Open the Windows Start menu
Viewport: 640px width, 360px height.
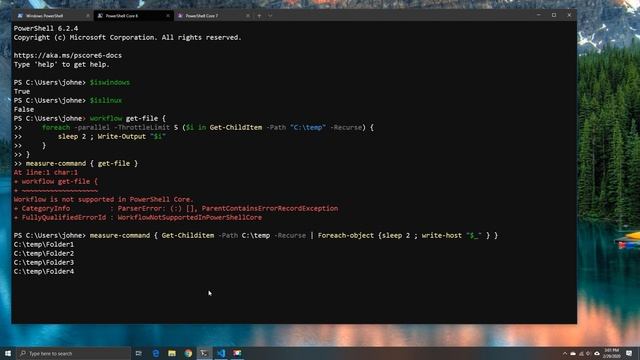point(8,353)
